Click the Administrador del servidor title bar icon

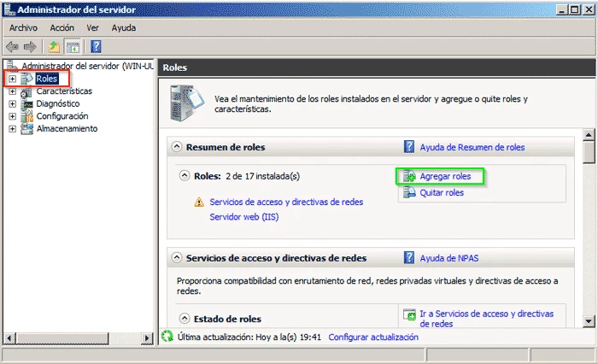click(9, 9)
